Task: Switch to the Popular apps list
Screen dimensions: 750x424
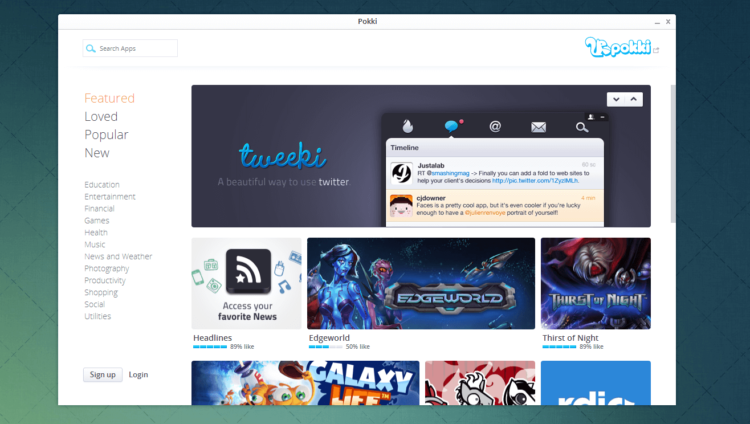Action: 106,134
